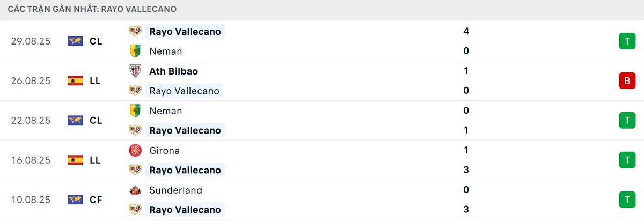644x221 pixels.
Task: Open the Ath Bilbao team name
Action: point(174,71)
